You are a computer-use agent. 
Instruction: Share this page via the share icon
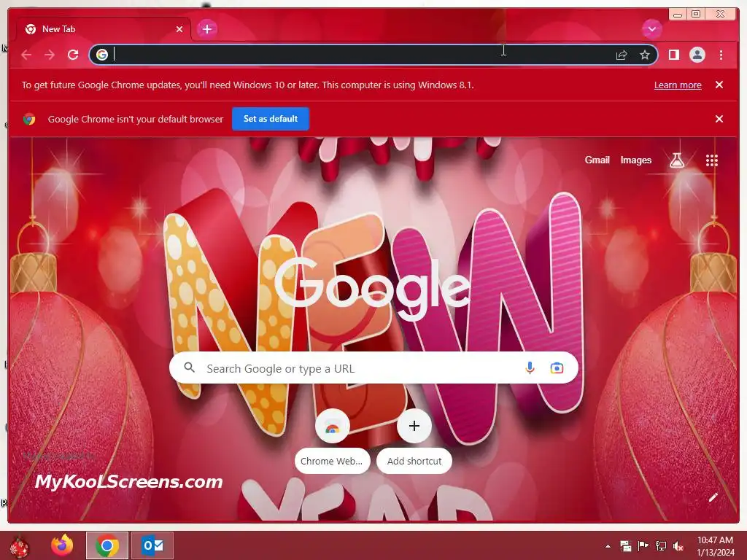(622, 55)
